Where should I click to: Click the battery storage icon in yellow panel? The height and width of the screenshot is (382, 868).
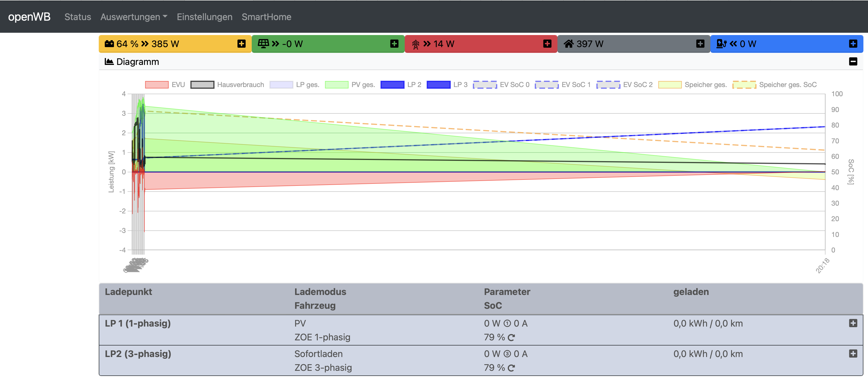pyautogui.click(x=109, y=44)
